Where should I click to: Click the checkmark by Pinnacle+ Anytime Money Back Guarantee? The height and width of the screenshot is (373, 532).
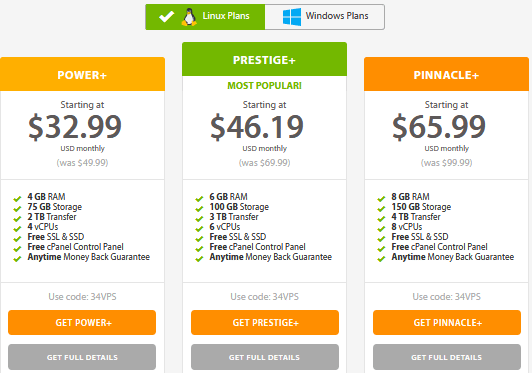(x=381, y=259)
